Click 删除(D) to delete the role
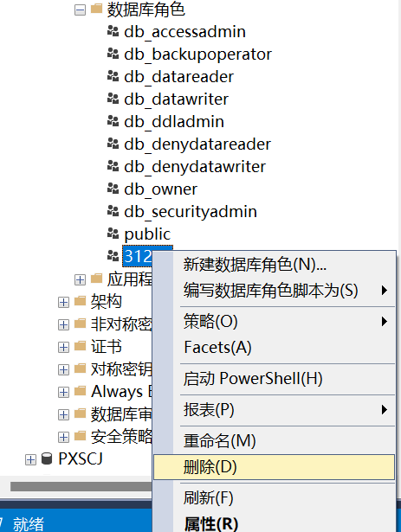The image size is (401, 532). (x=274, y=467)
